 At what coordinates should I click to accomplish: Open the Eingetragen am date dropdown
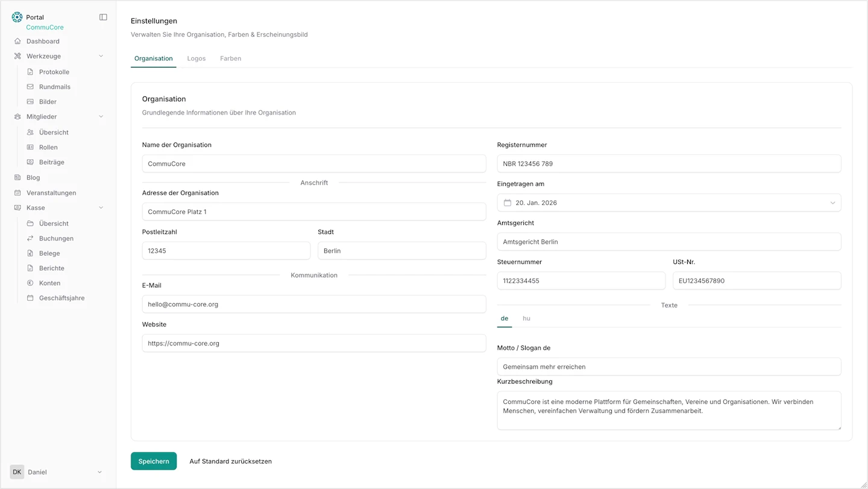[833, 203]
